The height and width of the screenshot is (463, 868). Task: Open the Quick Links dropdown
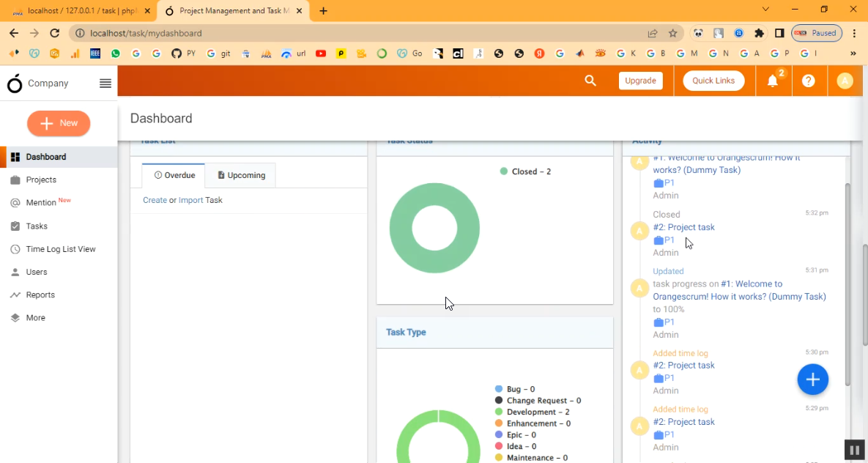point(713,81)
